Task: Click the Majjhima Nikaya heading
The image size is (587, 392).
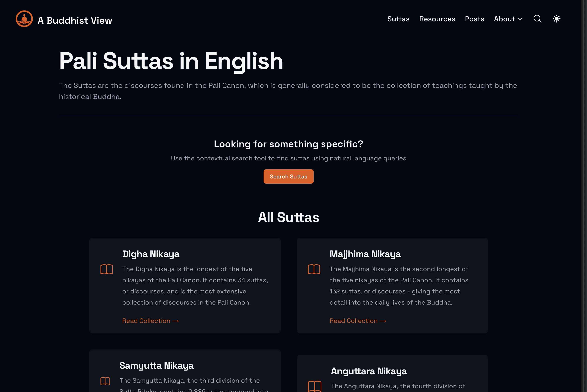Action: pos(365,254)
